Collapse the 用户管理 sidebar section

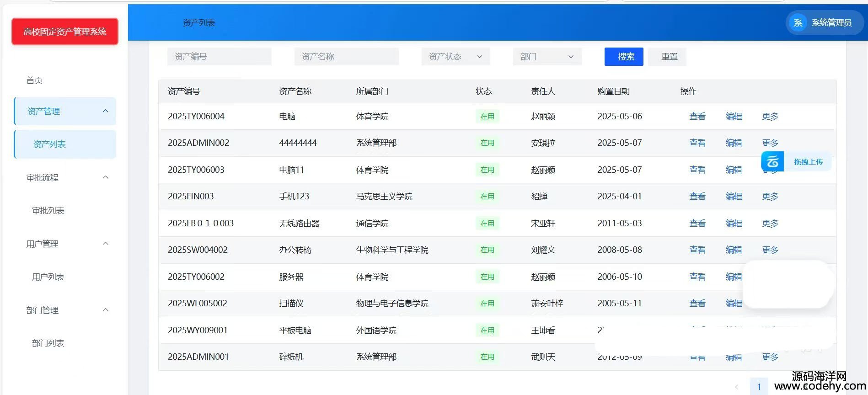tap(106, 244)
